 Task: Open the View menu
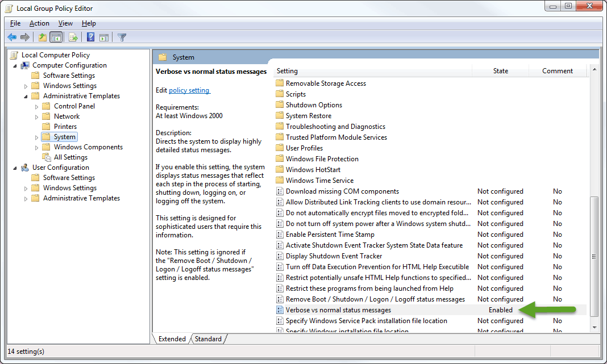point(65,23)
